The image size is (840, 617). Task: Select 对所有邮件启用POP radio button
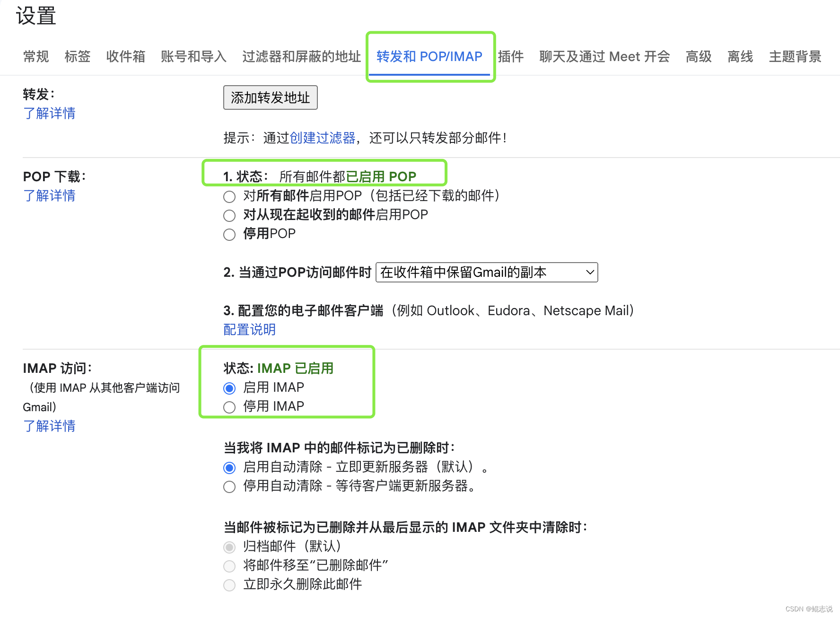(x=229, y=196)
